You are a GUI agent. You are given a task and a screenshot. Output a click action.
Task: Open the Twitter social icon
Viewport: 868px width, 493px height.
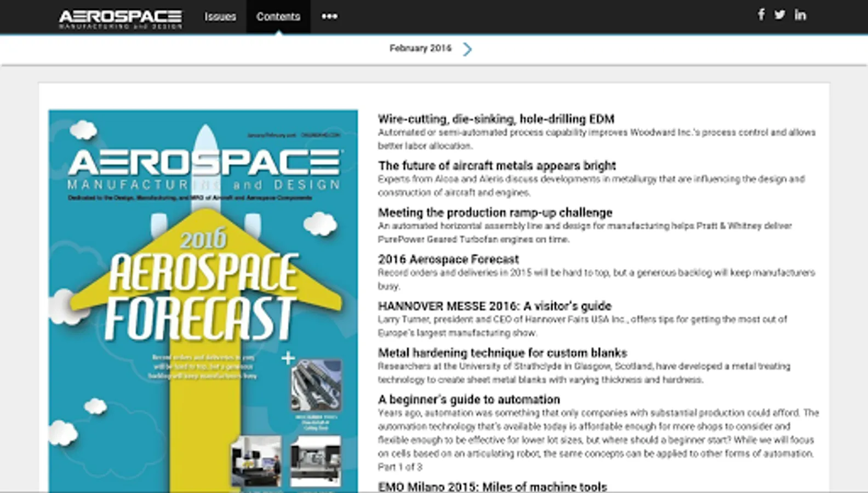pos(780,15)
